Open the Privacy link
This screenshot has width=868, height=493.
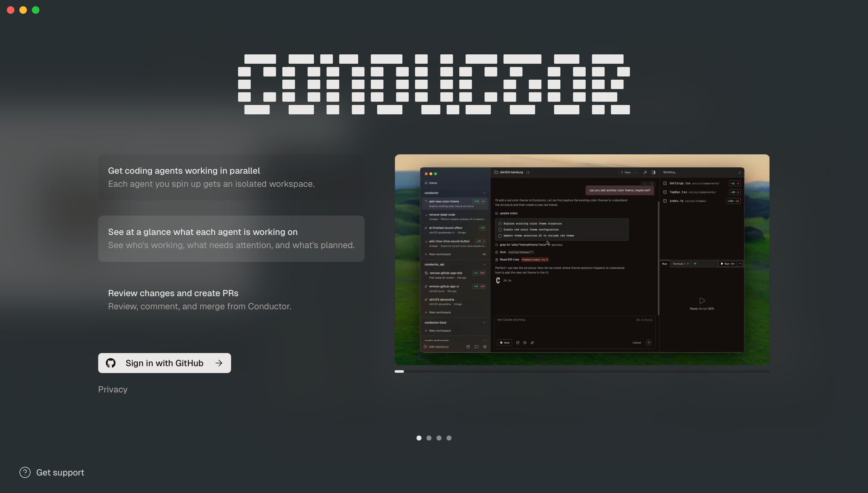coord(113,389)
